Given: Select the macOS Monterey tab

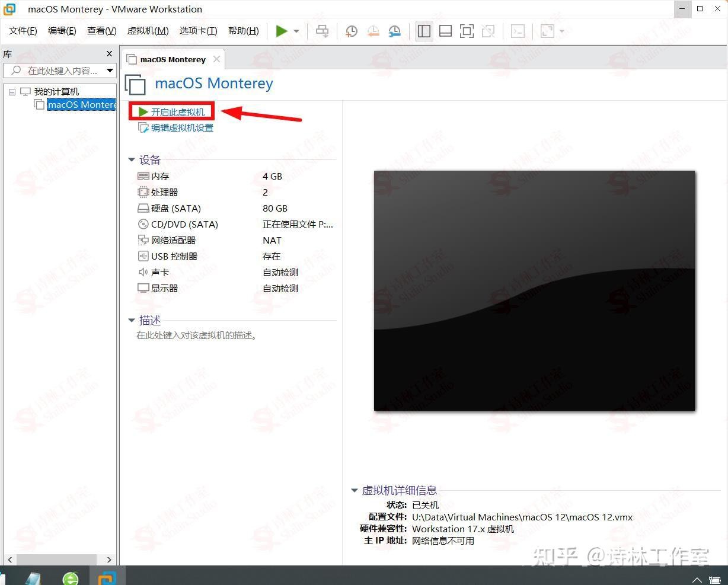Looking at the screenshot, I should (171, 59).
